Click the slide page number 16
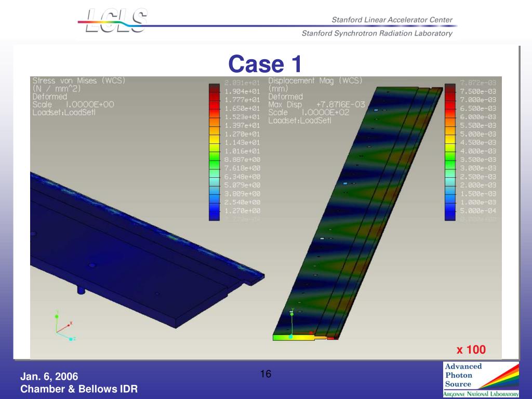This screenshot has height=399, width=532. (x=265, y=374)
